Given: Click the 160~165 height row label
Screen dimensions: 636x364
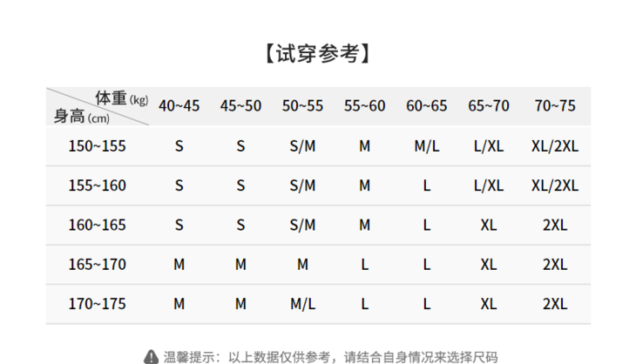Looking at the screenshot, I should pyautogui.click(x=97, y=225).
